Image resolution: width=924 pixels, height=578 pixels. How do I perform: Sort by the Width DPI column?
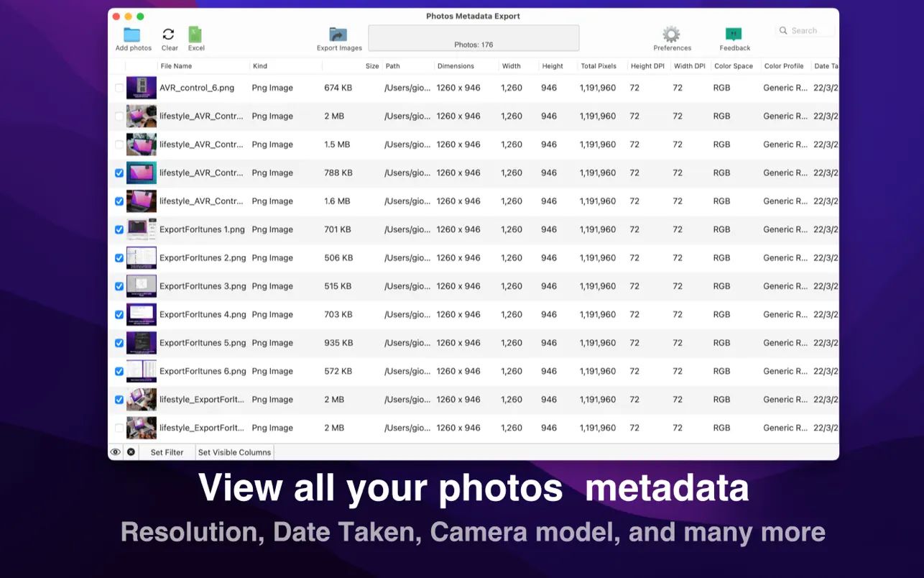(688, 65)
